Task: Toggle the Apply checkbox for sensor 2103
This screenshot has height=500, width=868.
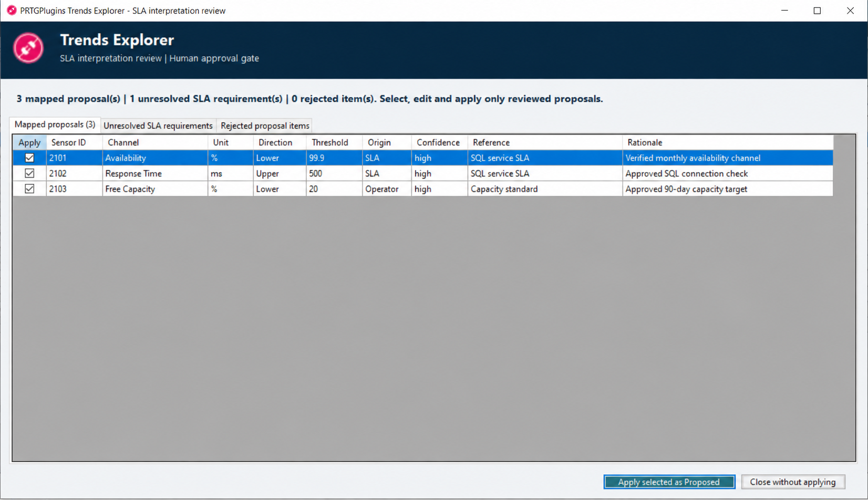Action: [29, 189]
